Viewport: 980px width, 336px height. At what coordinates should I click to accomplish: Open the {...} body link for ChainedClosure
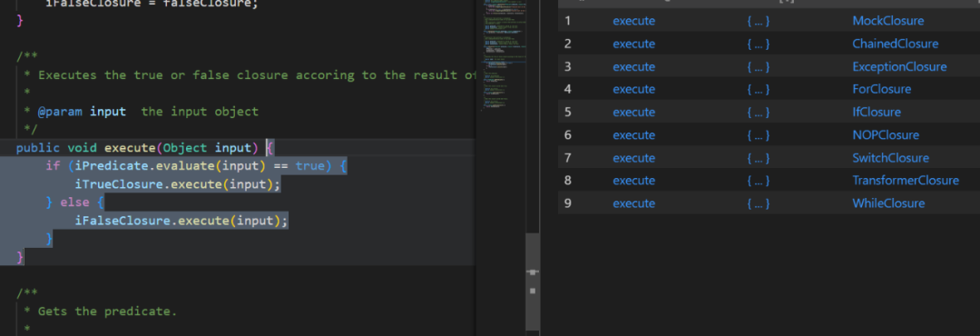pyautogui.click(x=758, y=44)
